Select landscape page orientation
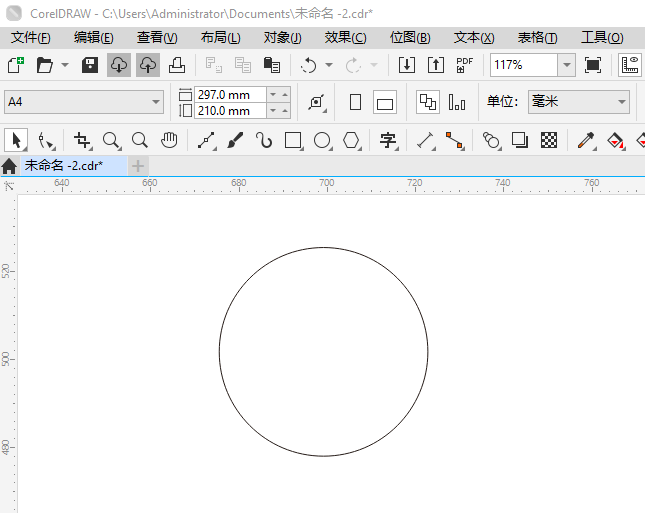645x513 pixels. [x=385, y=102]
